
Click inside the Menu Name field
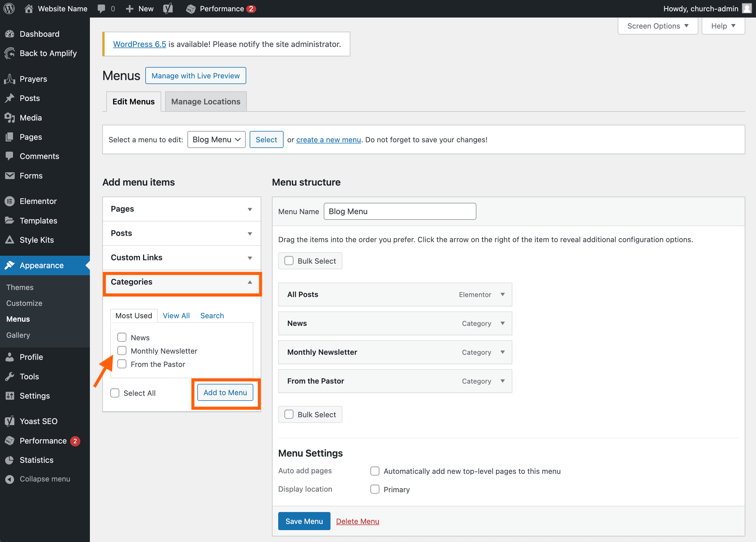[x=399, y=211]
